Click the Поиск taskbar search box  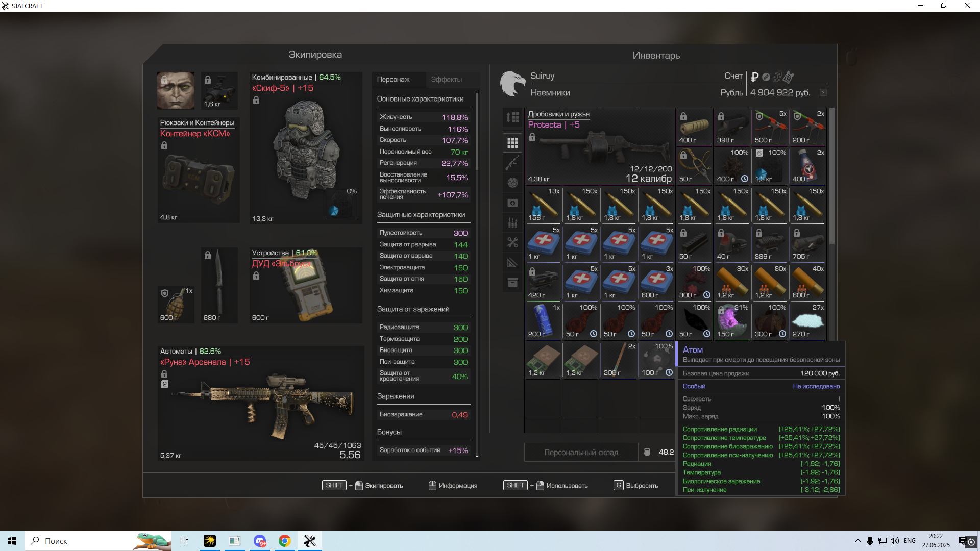pyautogui.click(x=97, y=541)
